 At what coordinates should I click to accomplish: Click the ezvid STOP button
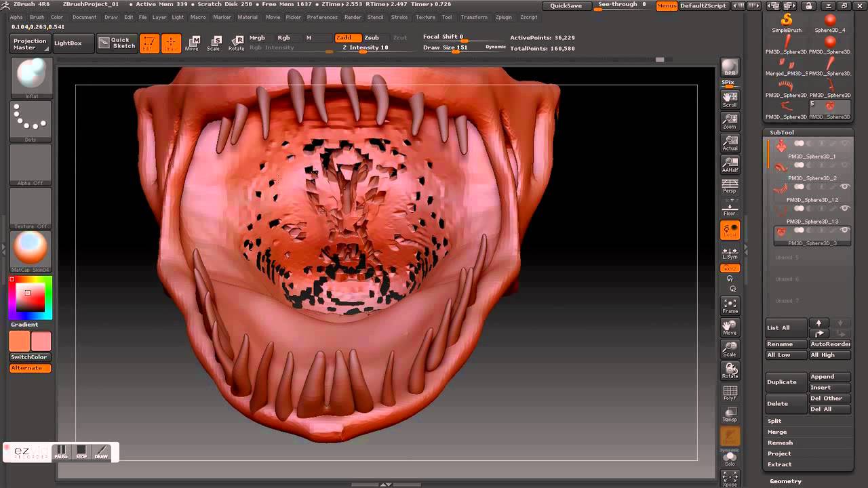[x=81, y=452]
